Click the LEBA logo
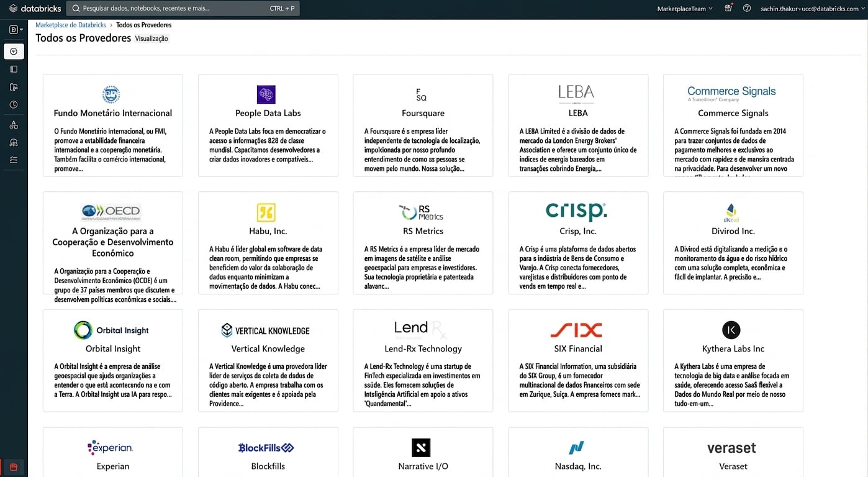 (576, 94)
